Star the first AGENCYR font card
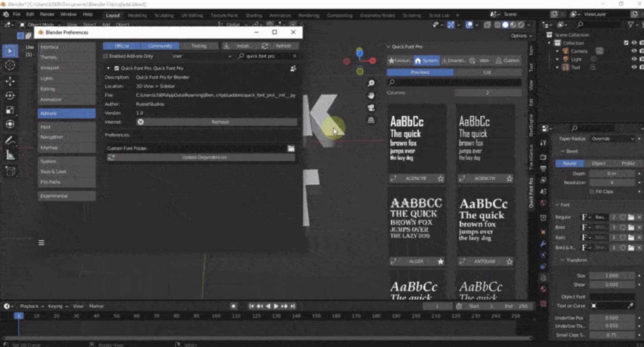The height and width of the screenshot is (347, 644). [440, 178]
